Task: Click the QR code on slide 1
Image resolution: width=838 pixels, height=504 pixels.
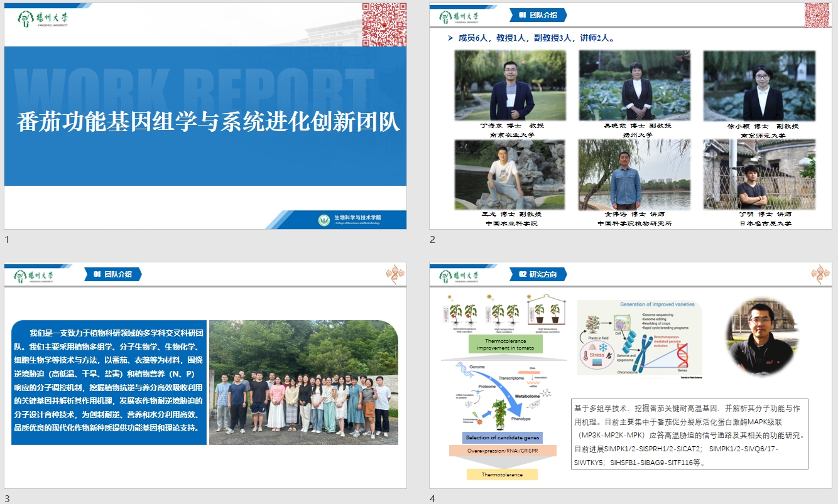Action: pos(384,24)
